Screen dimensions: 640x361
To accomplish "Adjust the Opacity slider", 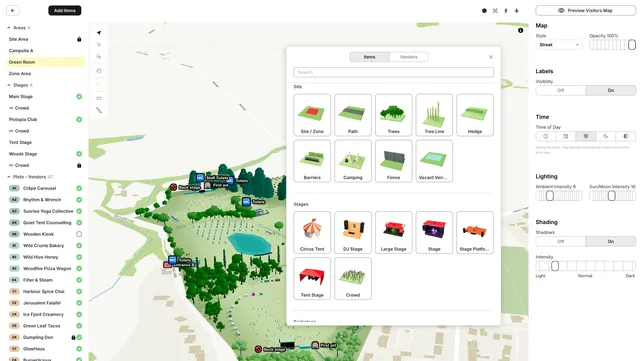I will (x=612, y=45).
